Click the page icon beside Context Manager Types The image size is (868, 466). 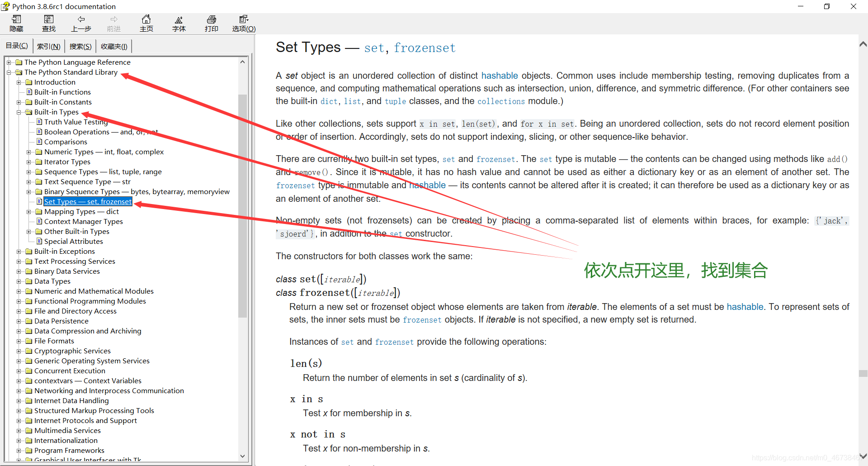tap(39, 221)
